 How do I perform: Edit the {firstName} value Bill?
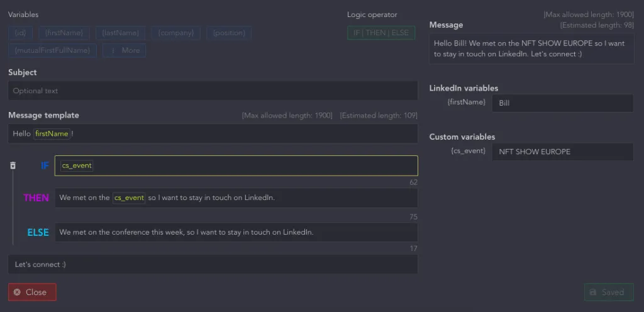pos(563,103)
